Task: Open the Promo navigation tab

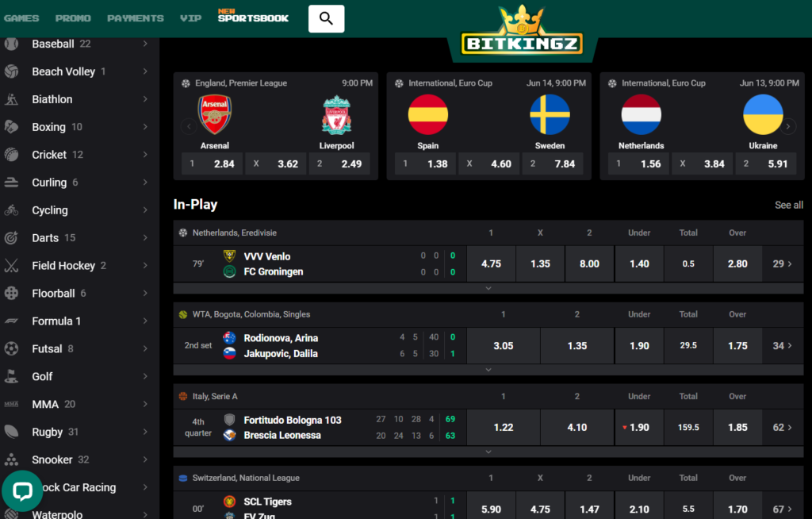Action: (73, 18)
